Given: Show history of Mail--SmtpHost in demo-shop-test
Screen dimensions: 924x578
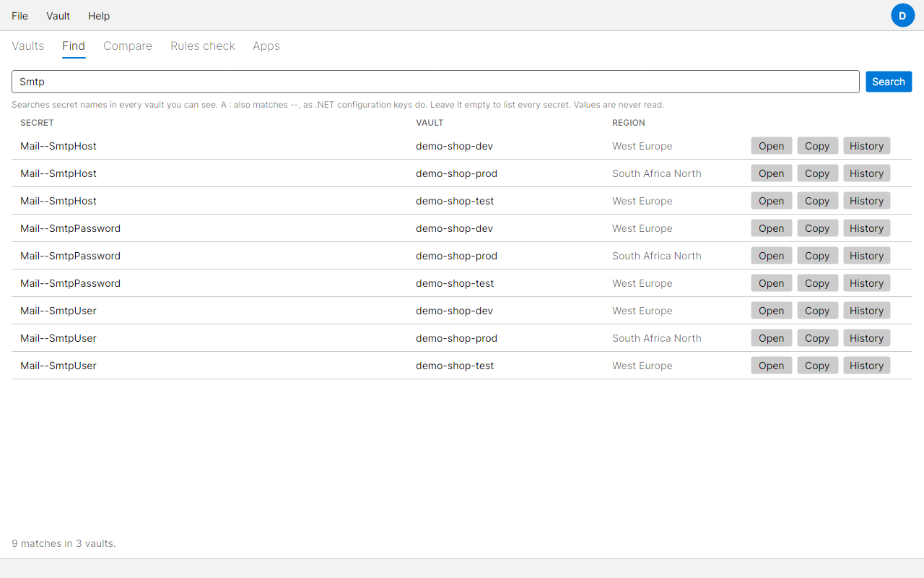Looking at the screenshot, I should coord(866,201).
